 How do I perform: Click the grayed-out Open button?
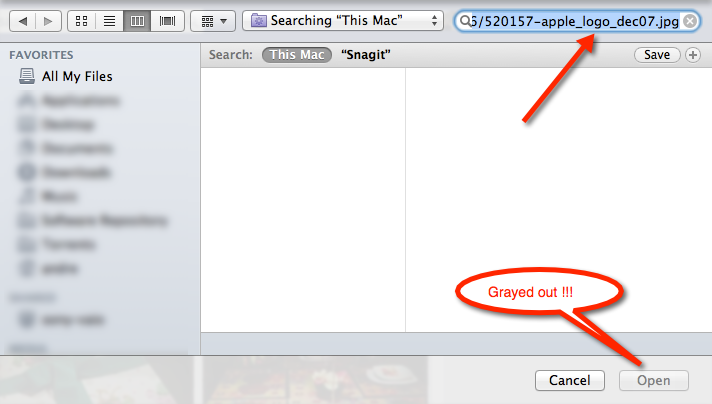pos(654,380)
